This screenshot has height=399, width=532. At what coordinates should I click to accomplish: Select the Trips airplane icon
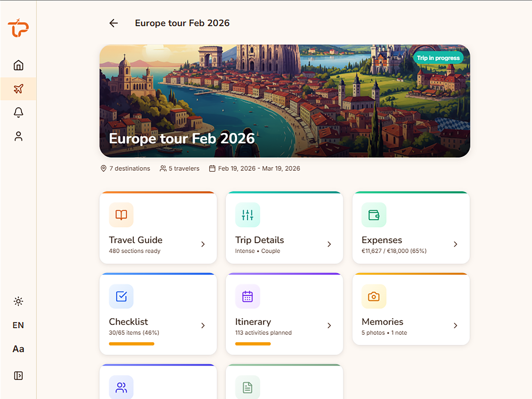point(18,89)
